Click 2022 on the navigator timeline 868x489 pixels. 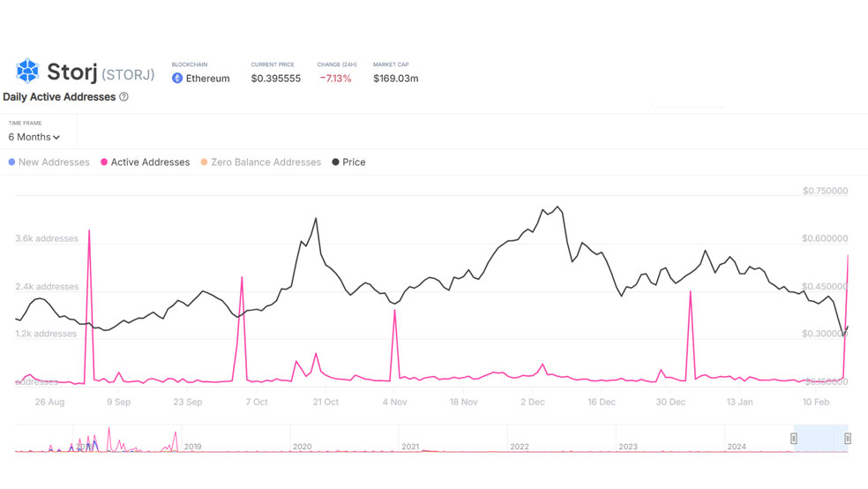click(520, 447)
